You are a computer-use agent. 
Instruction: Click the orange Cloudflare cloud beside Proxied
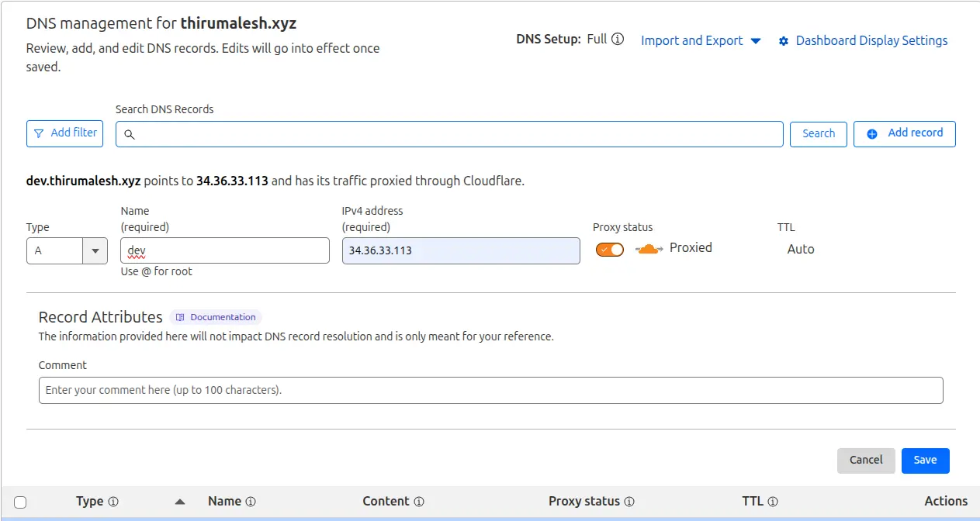[648, 249]
